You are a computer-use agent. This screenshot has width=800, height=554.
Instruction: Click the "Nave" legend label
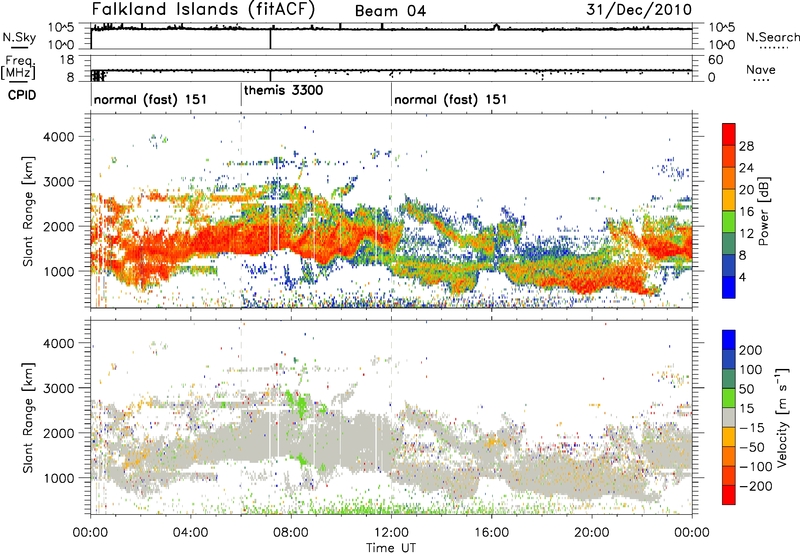click(761, 70)
